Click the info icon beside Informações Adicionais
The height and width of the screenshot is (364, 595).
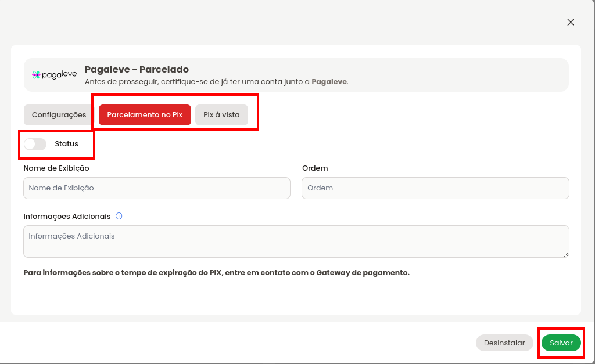click(119, 216)
